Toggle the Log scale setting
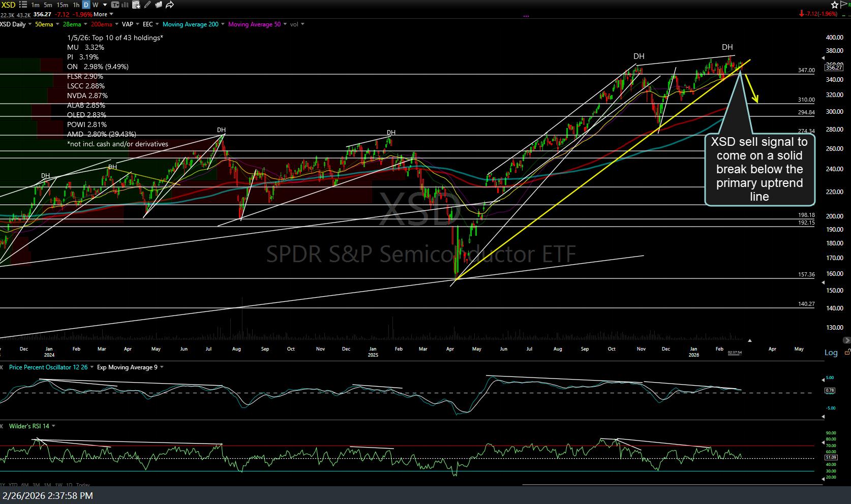Screen dimensions: 851x504 (831, 352)
